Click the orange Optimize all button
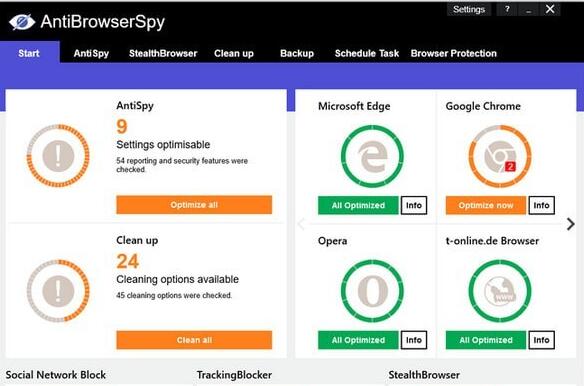The height and width of the screenshot is (386, 584). tap(194, 205)
